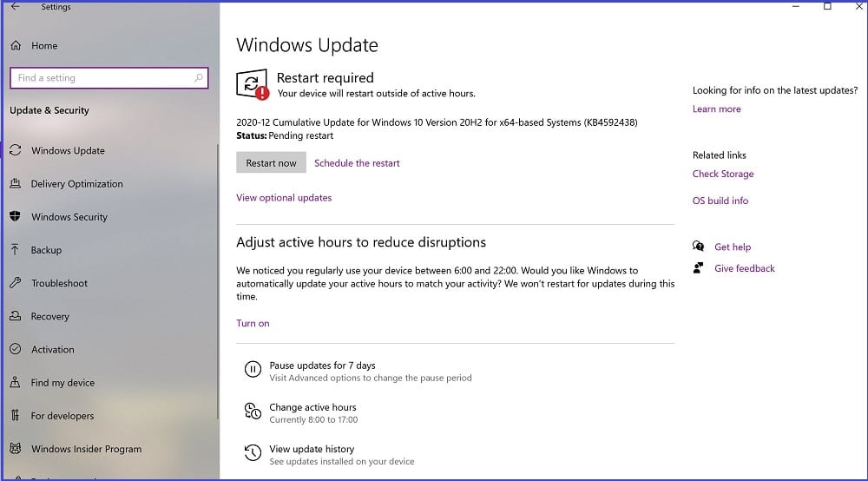868x481 pixels.
Task: Click the Give feedback person icon
Action: pos(699,268)
